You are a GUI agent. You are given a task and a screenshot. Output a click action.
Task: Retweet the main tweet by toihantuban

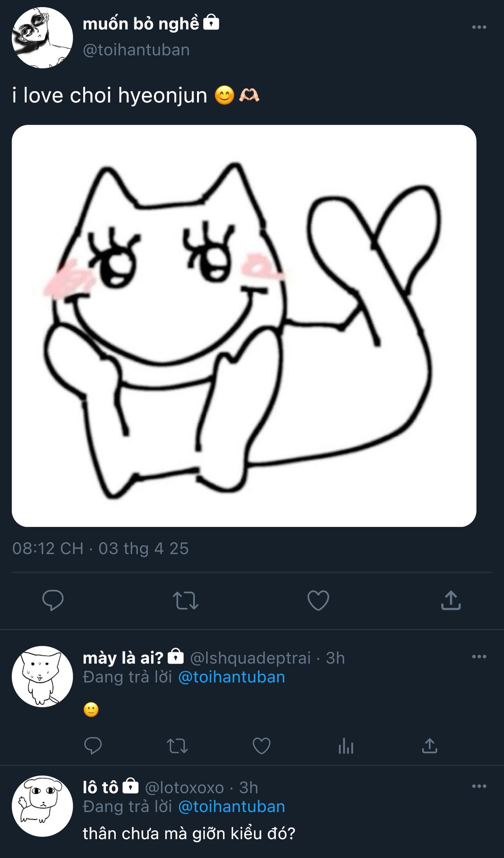[185, 600]
